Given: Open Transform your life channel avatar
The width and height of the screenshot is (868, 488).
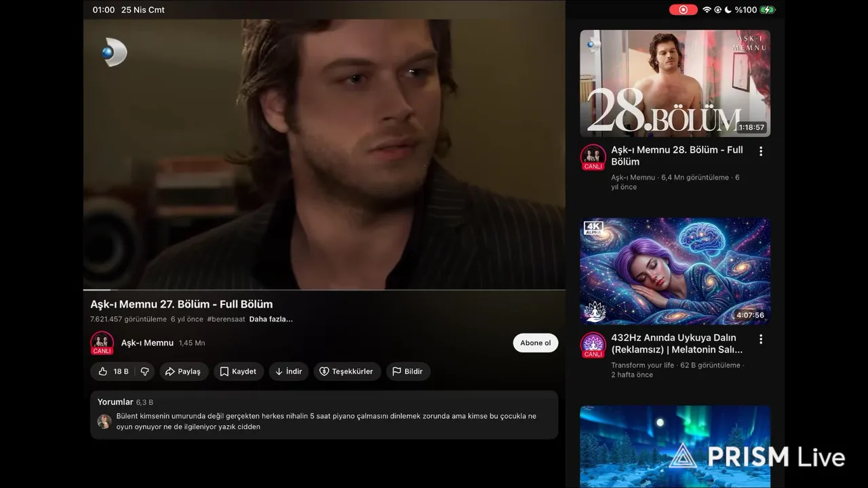Looking at the screenshot, I should pyautogui.click(x=593, y=345).
